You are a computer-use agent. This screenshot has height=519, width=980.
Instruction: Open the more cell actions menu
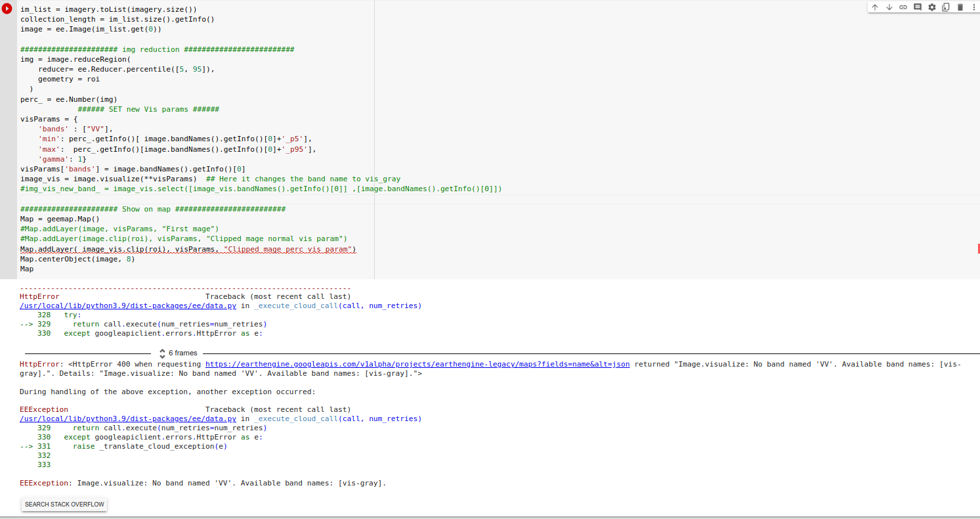973,7
